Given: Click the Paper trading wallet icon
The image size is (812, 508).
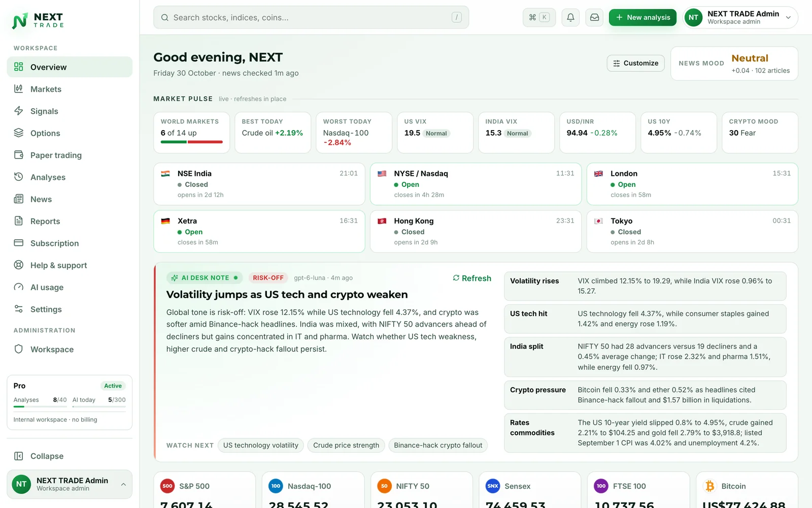Looking at the screenshot, I should click(19, 155).
